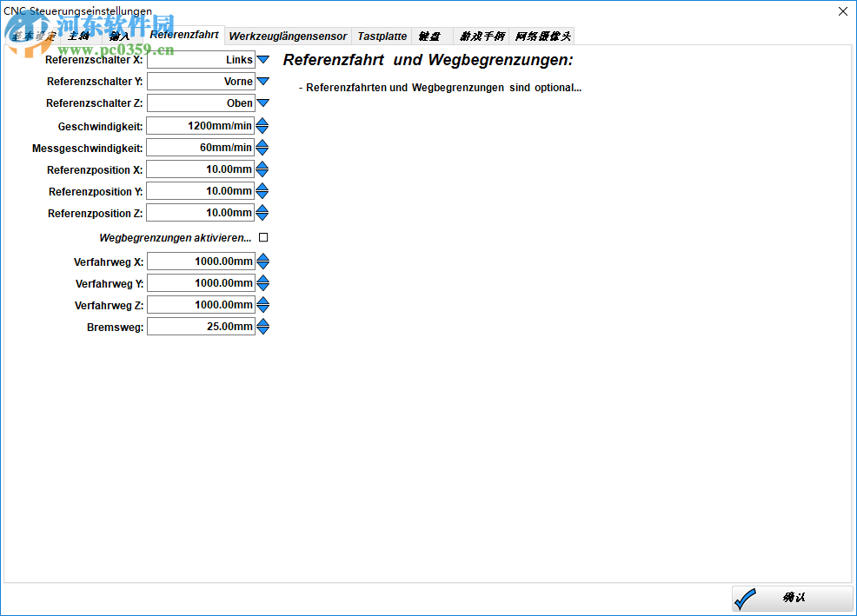Increase Referenzposition Y with the up arrow
Screen dimensions: 857x616
click(x=262, y=187)
